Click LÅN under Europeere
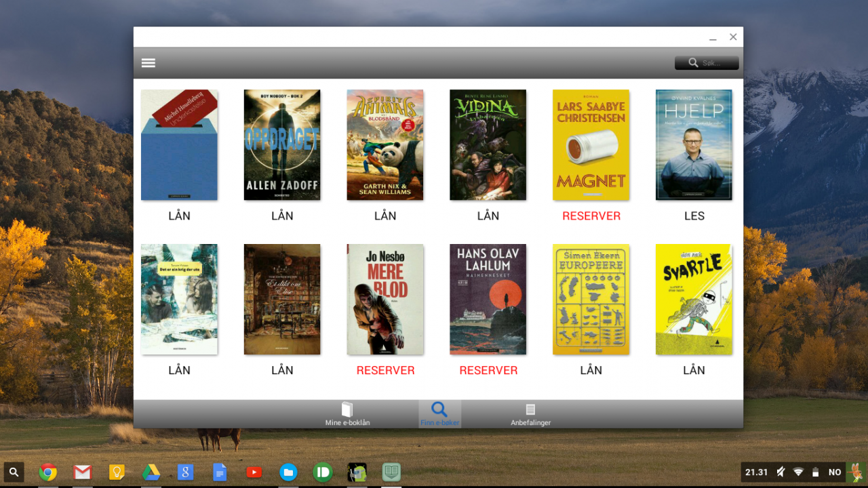 point(591,371)
